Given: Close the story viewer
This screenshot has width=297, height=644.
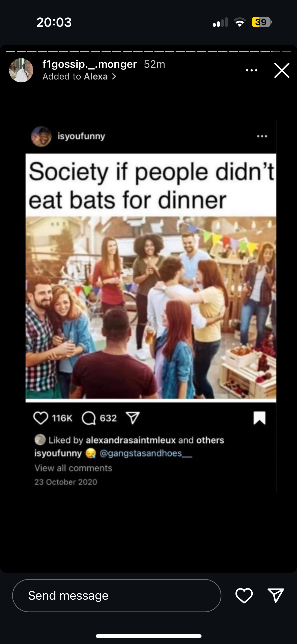Looking at the screenshot, I should [x=282, y=70].
